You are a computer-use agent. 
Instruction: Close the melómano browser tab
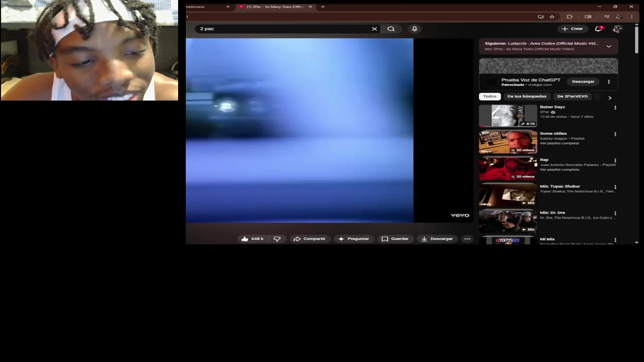(228, 7)
